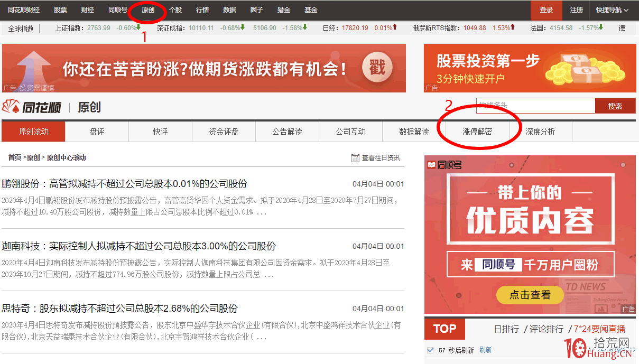The height and width of the screenshot is (364, 639).
Task: Expand the 快捷导航 dropdown
Action: (613, 10)
